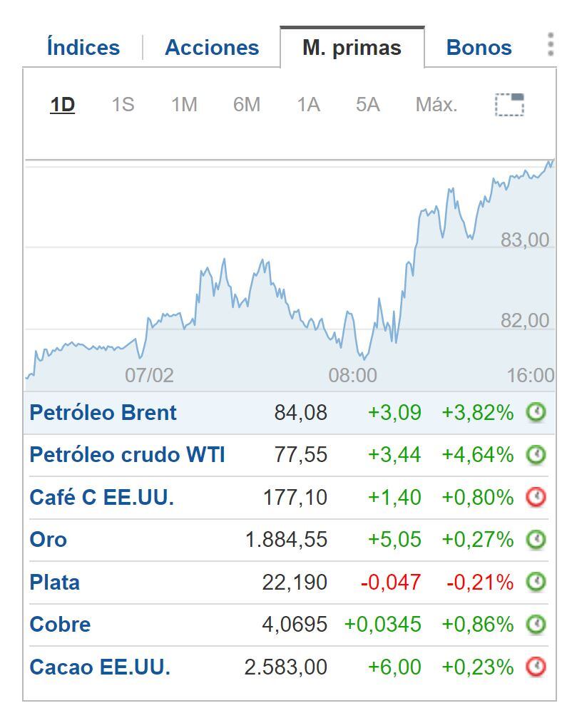Viewport: 567px width, 728px height.
Task: Click the red clock icon for Café C EE.UU.
Action: point(536,497)
